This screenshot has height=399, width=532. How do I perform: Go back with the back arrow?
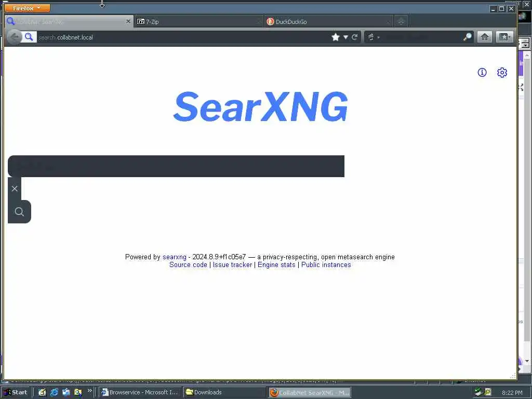pos(14,37)
